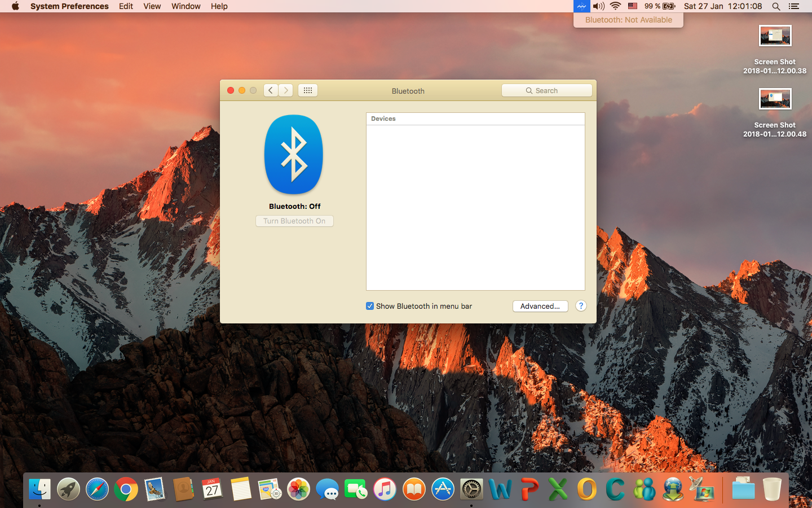812x508 pixels.
Task: Toggle Show Bluetooth in menu bar checkbox
Action: 370,306
